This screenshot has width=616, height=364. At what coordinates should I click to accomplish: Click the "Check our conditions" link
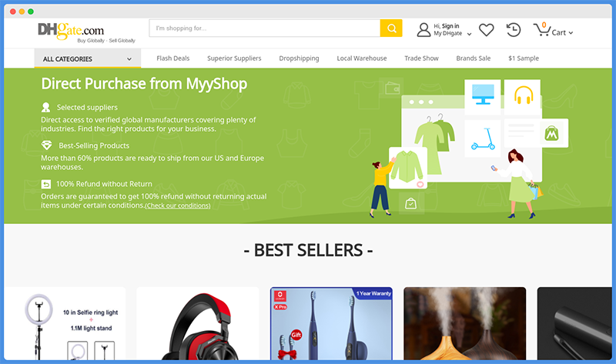click(x=178, y=205)
